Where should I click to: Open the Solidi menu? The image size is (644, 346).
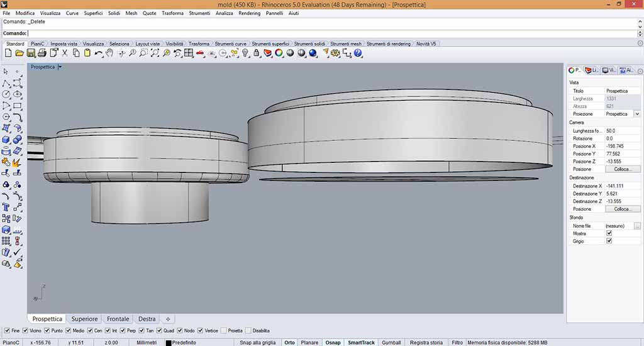(x=114, y=13)
